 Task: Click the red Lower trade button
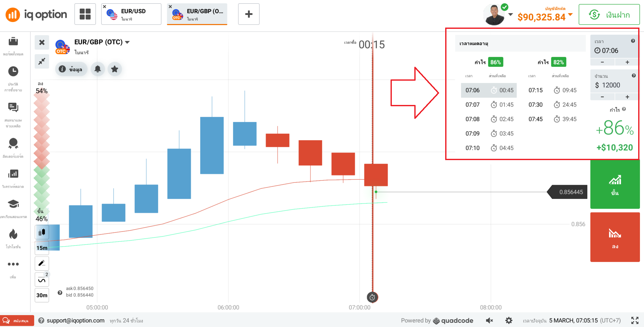615,237
